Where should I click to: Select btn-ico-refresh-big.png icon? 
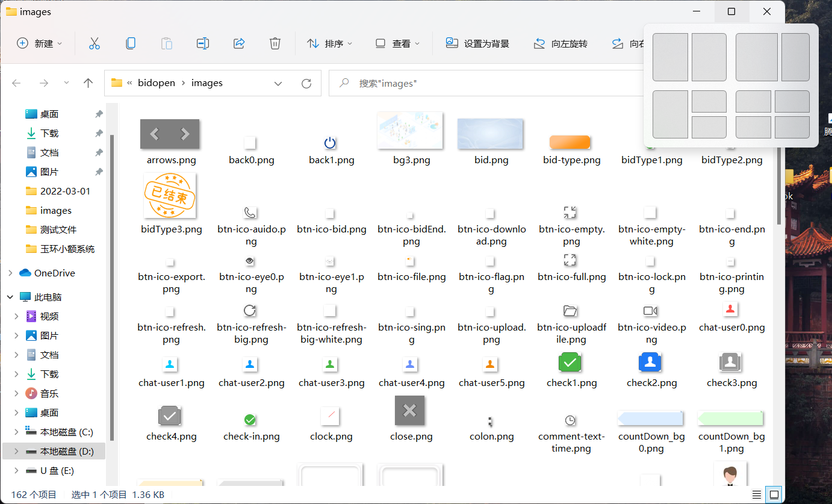point(250,311)
